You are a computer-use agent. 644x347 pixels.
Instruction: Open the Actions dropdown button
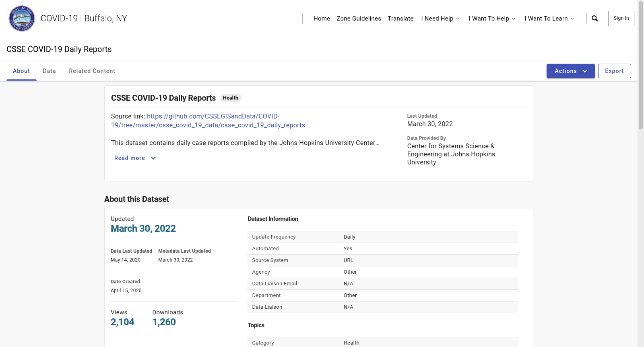[x=570, y=71]
